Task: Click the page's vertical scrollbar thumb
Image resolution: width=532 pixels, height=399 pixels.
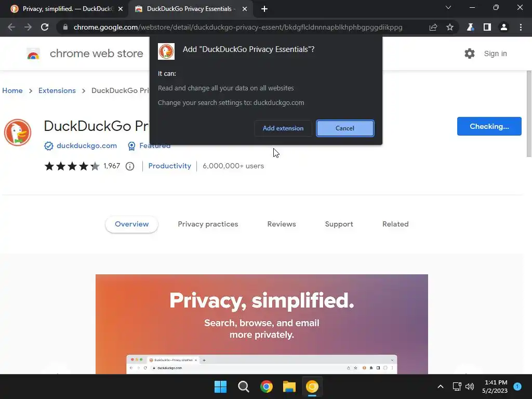Action: (x=528, y=114)
